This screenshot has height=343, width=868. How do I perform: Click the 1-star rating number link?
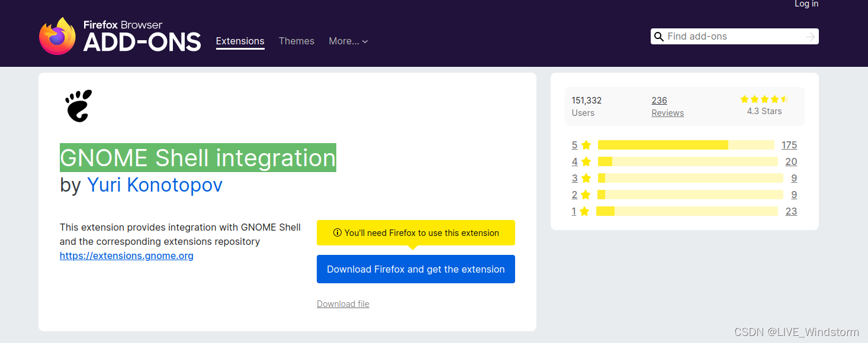(x=574, y=211)
